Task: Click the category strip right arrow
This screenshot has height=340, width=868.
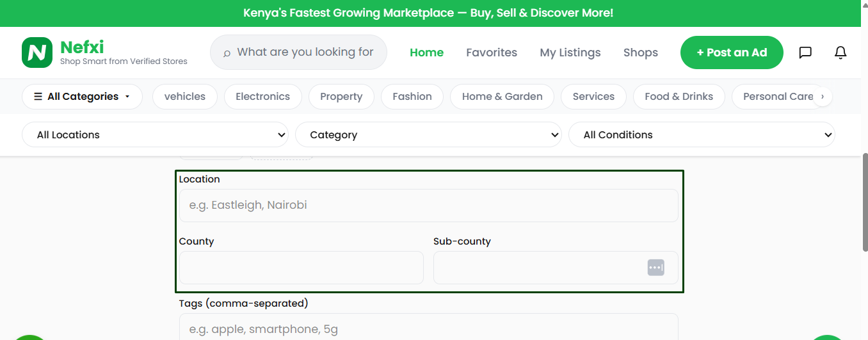Action: pyautogui.click(x=823, y=97)
